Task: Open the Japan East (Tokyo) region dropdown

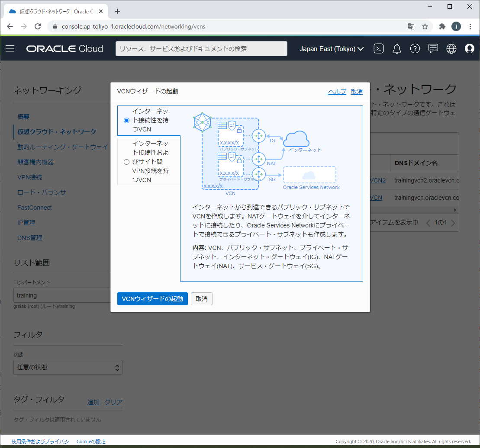Action: point(332,48)
